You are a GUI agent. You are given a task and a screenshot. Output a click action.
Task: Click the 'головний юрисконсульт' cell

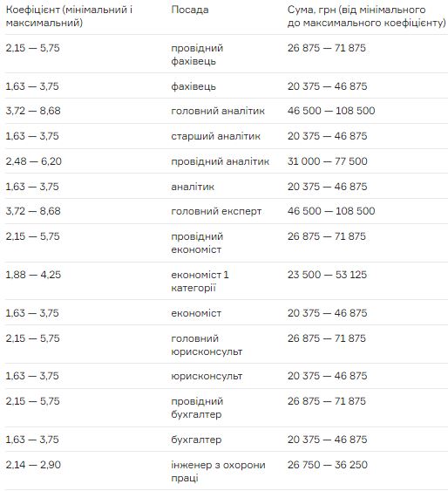207,344
